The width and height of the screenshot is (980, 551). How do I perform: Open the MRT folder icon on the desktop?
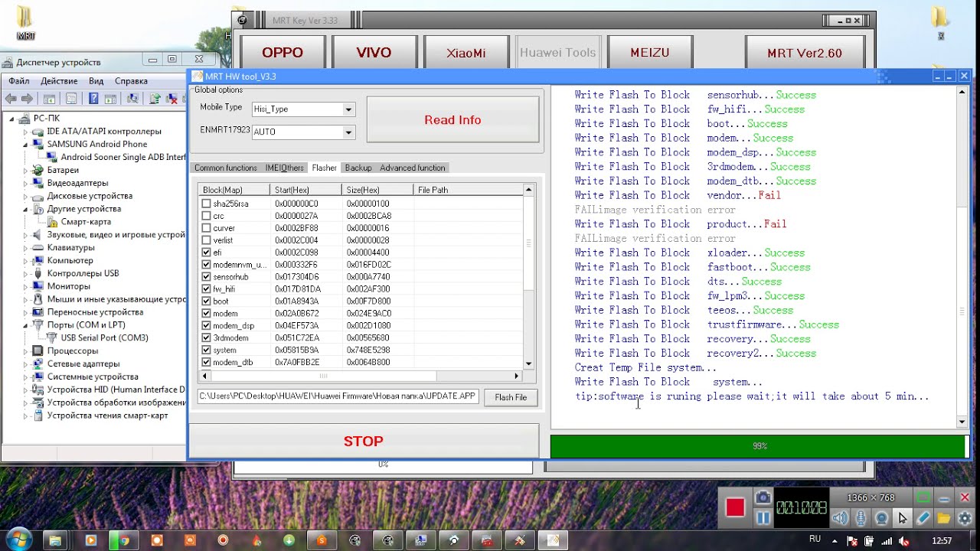tap(25, 21)
